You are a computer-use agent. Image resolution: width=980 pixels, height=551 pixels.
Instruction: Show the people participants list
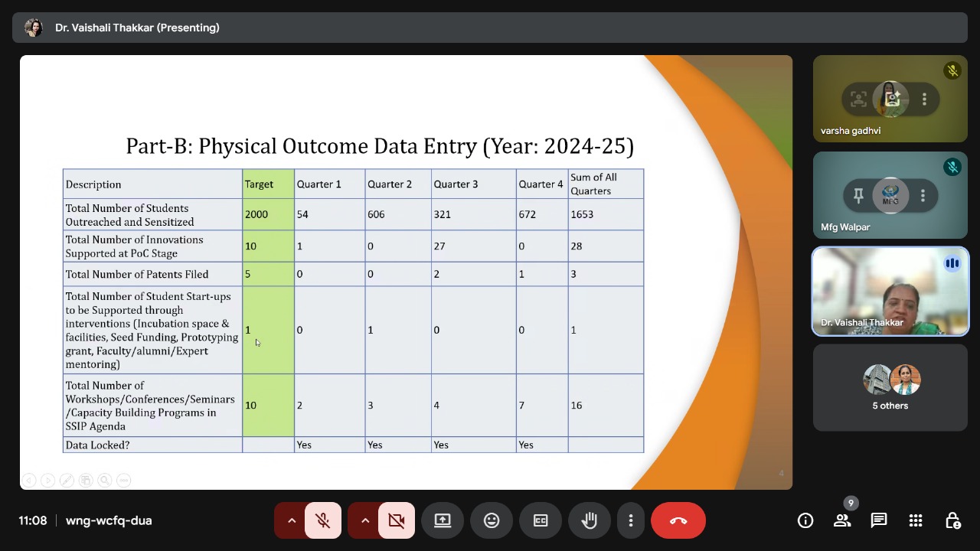(x=842, y=520)
